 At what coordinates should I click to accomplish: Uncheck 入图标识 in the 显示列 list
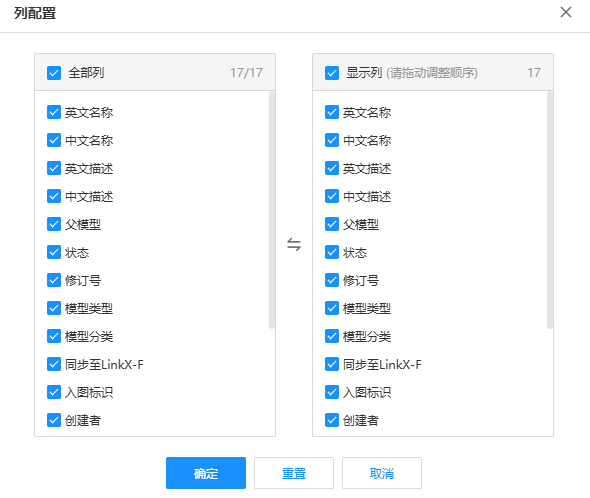click(x=332, y=392)
